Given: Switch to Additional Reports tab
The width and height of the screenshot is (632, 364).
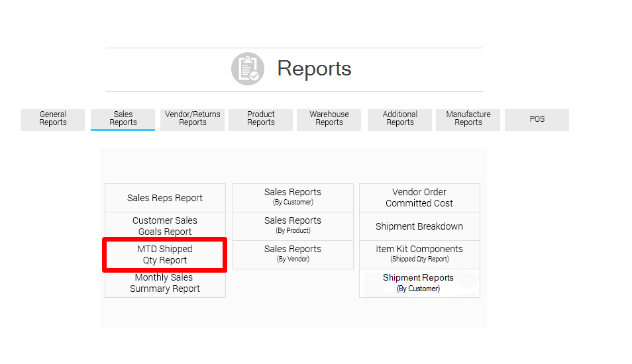Looking at the screenshot, I should pos(400,119).
